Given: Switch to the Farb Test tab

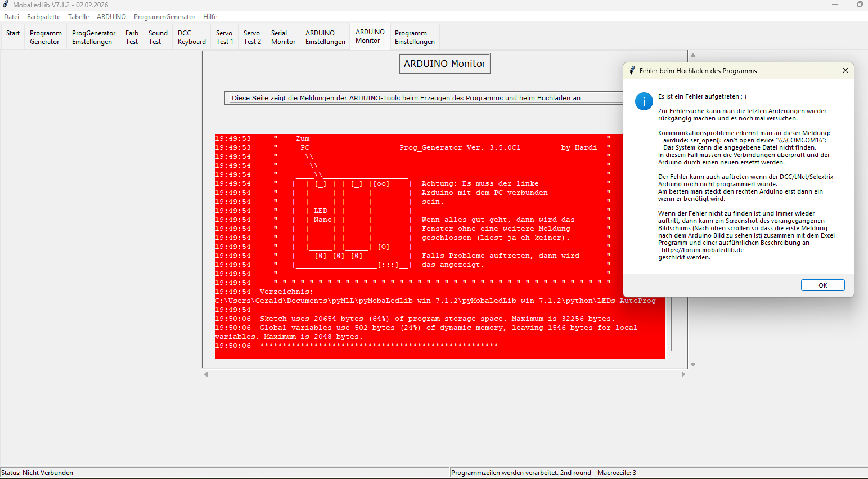Looking at the screenshot, I should 132,37.
